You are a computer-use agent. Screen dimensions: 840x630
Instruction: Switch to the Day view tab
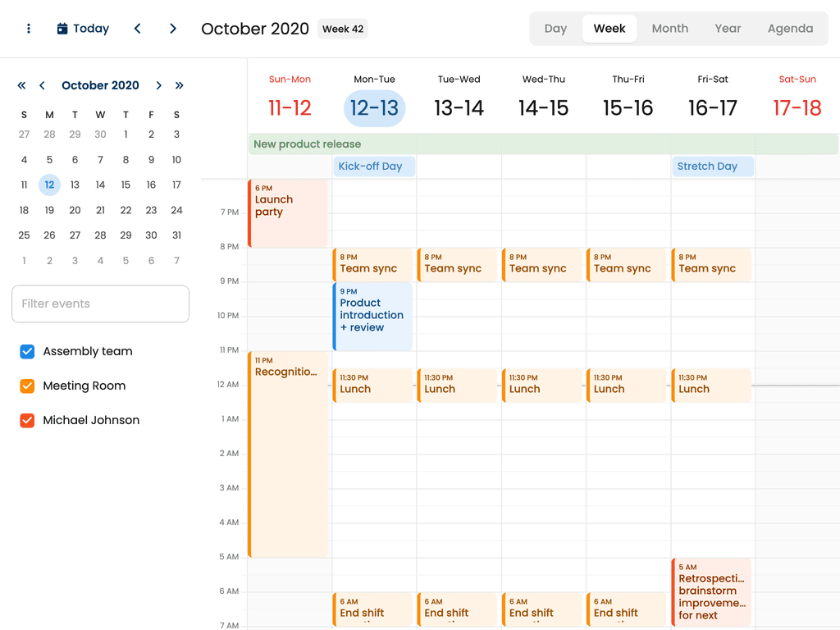click(555, 29)
